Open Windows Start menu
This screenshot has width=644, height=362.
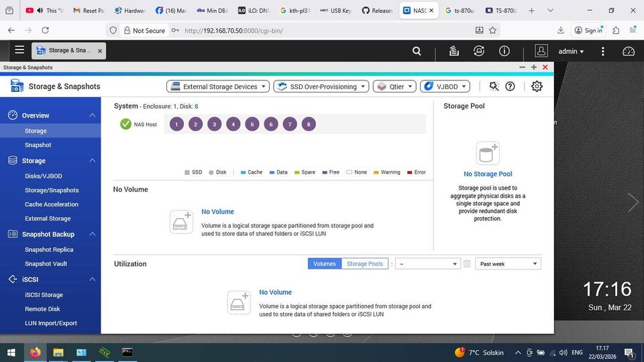coord(11,353)
